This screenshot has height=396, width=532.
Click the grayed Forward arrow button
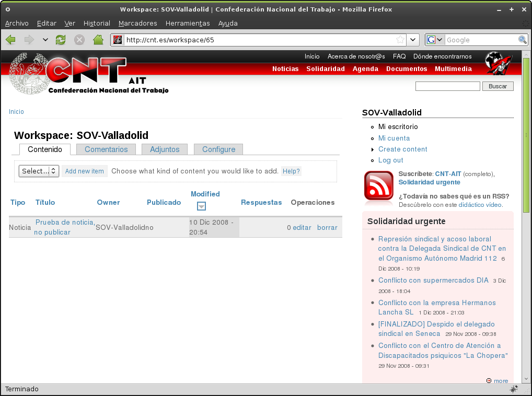(x=29, y=40)
